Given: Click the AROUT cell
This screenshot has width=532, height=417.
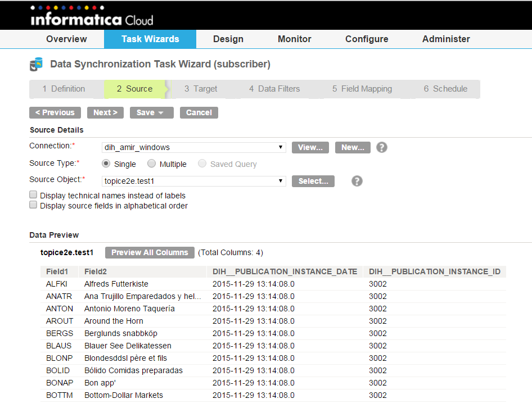Looking at the screenshot, I should click(x=60, y=321).
